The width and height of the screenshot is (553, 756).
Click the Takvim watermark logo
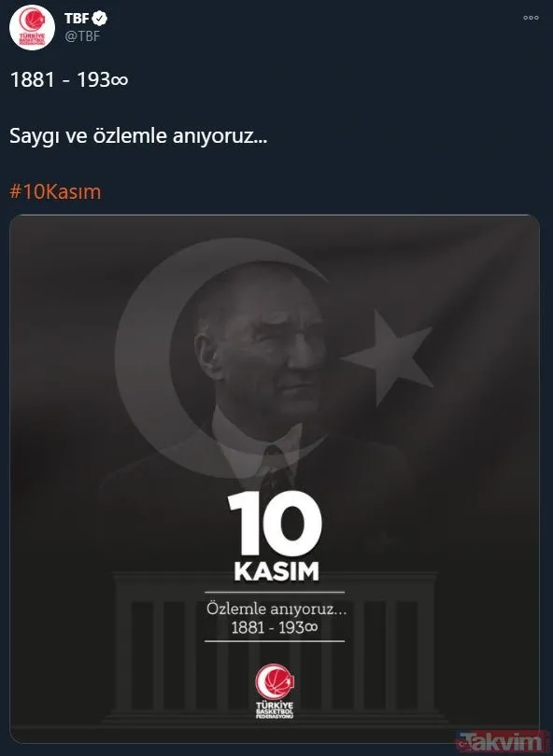(x=500, y=741)
